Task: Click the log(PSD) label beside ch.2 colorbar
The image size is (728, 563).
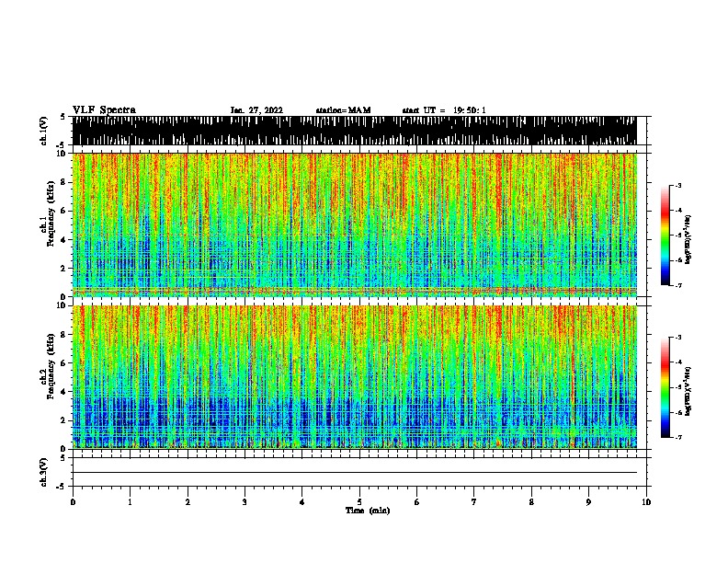Action: click(x=688, y=391)
